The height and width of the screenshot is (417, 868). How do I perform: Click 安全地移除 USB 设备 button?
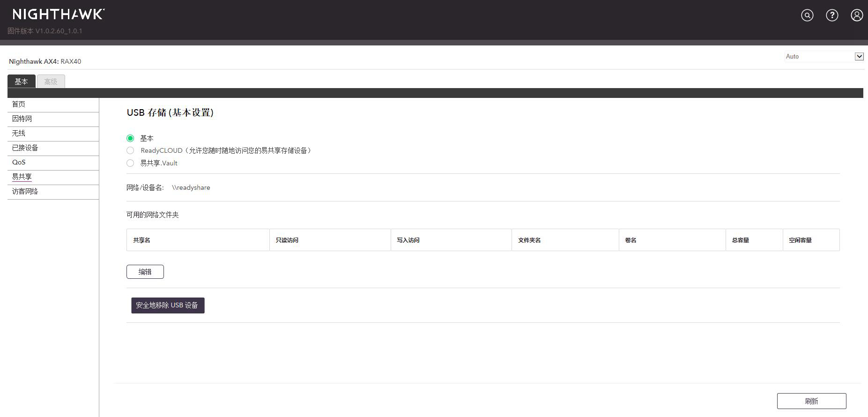[x=168, y=305]
